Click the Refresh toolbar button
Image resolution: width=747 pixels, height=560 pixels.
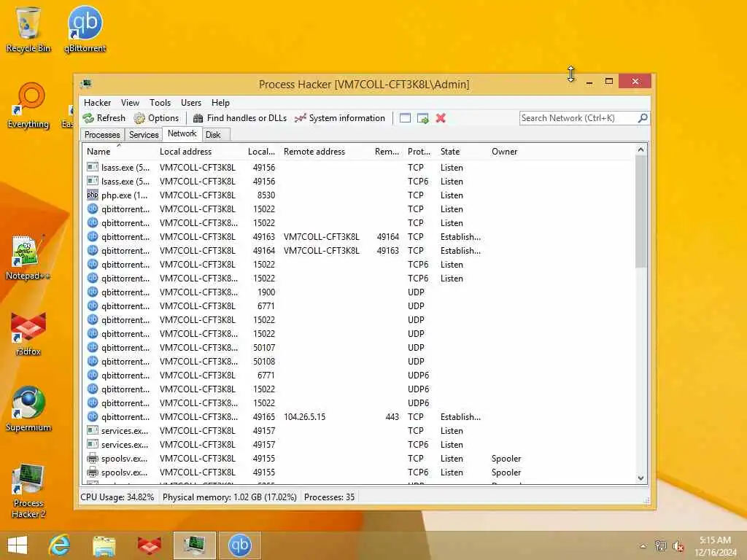click(x=104, y=118)
